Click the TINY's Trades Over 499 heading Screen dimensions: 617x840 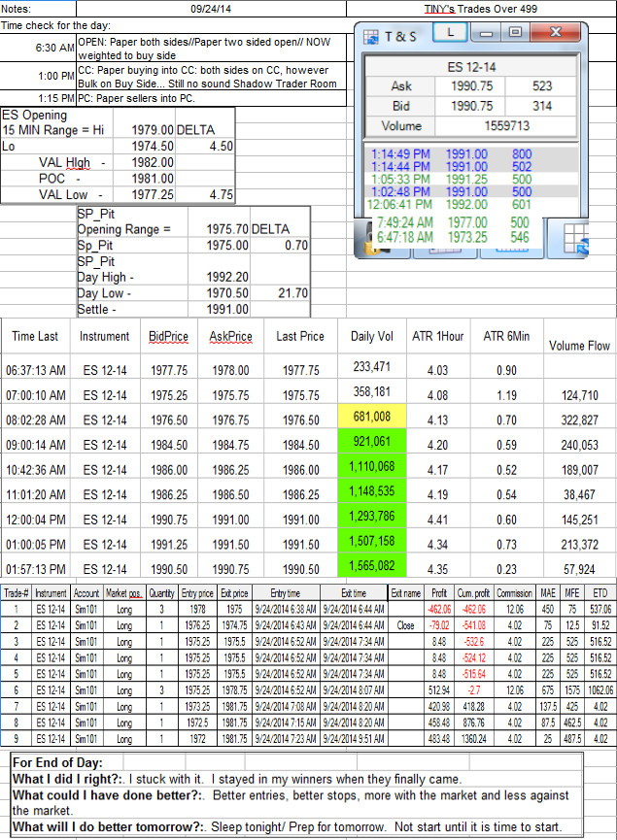coord(480,9)
